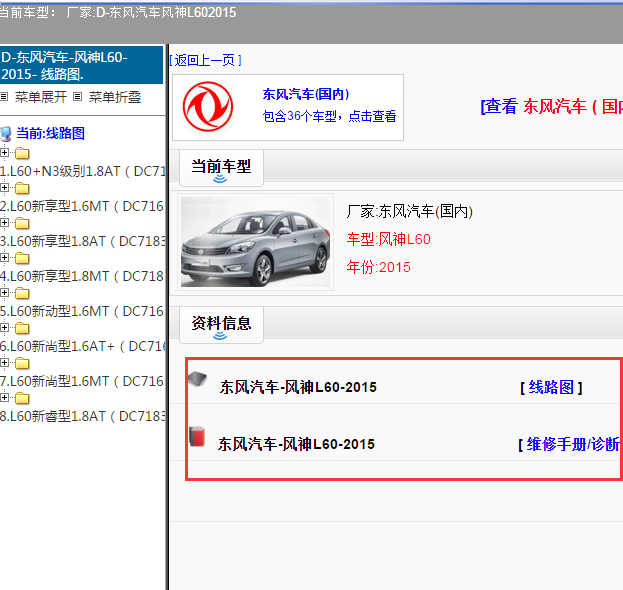623x590 pixels.
Task: Open folder icon for L60新享型1.8AT
Action: click(x=22, y=223)
